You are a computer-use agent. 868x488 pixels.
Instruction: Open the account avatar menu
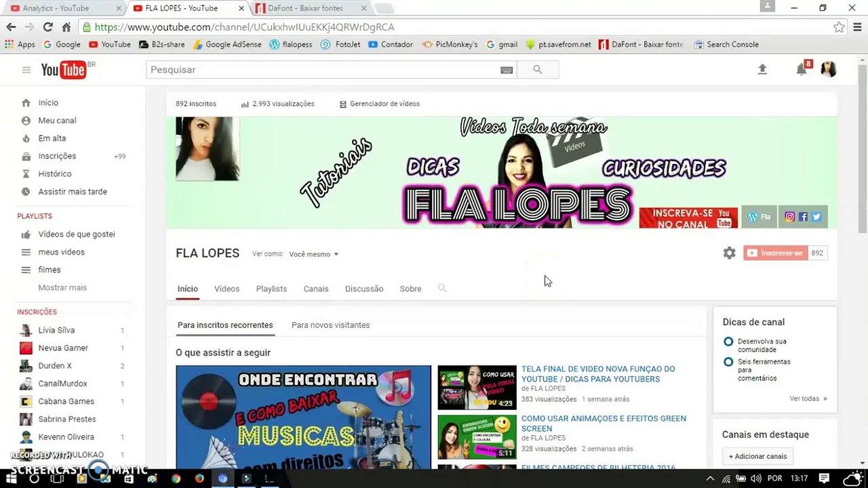coord(828,69)
